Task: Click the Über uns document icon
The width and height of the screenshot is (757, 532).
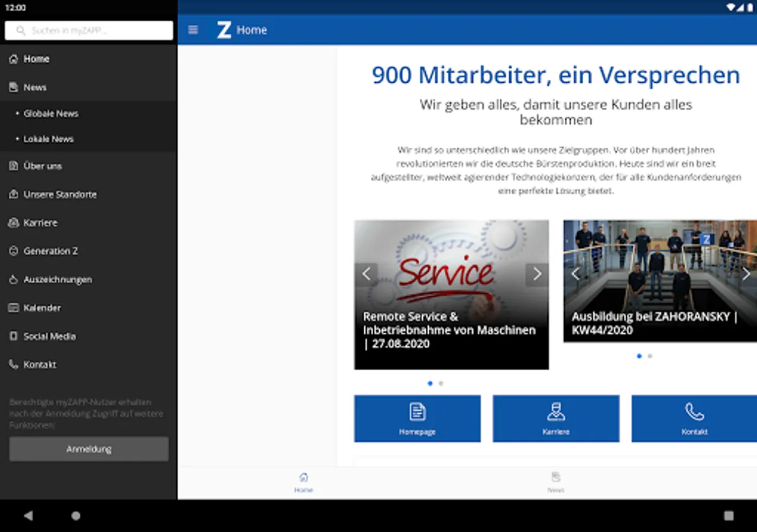Action: [14, 166]
